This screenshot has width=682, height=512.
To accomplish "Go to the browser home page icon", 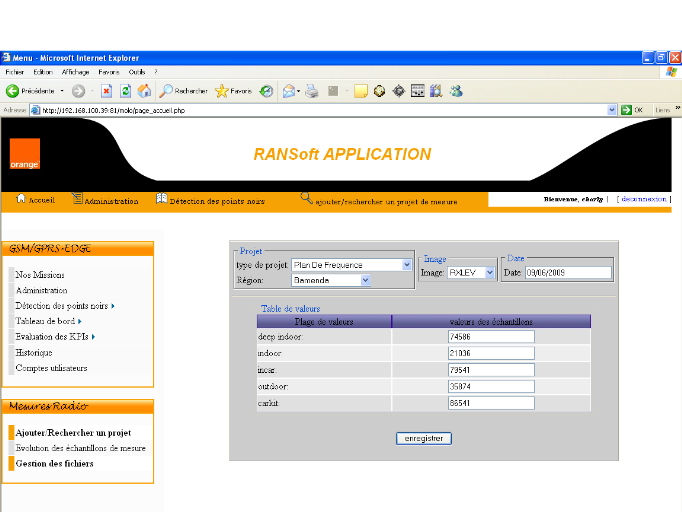I will tap(144, 91).
